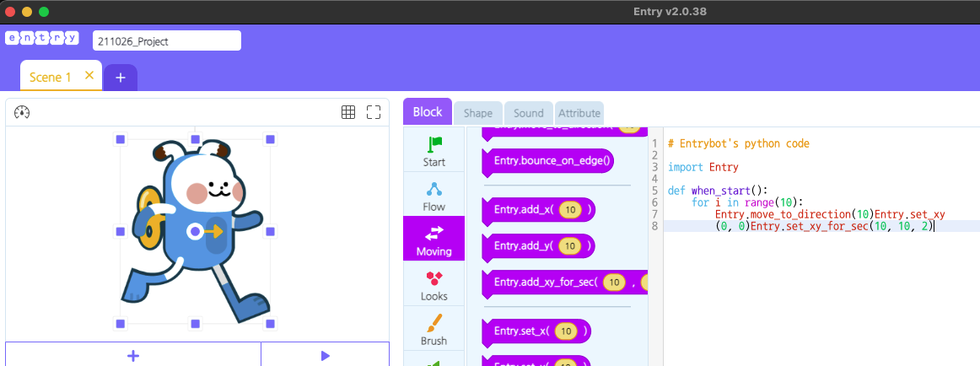Edit the project name field 211026_Project
980x366 pixels.
pyautogui.click(x=167, y=41)
